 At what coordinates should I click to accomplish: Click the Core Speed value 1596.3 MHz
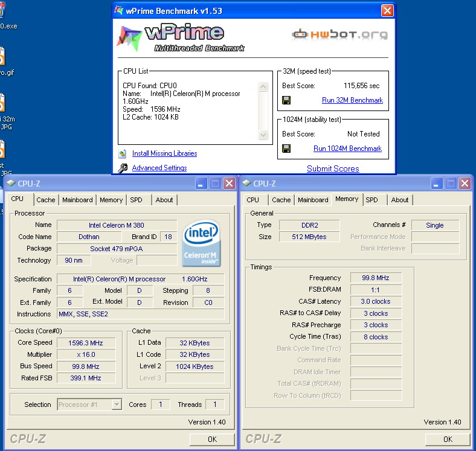tap(86, 343)
